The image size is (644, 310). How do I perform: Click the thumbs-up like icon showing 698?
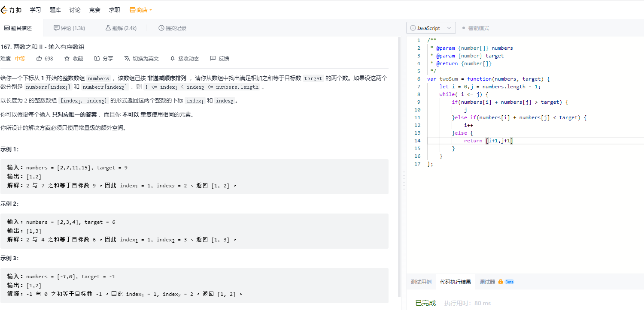(39, 58)
